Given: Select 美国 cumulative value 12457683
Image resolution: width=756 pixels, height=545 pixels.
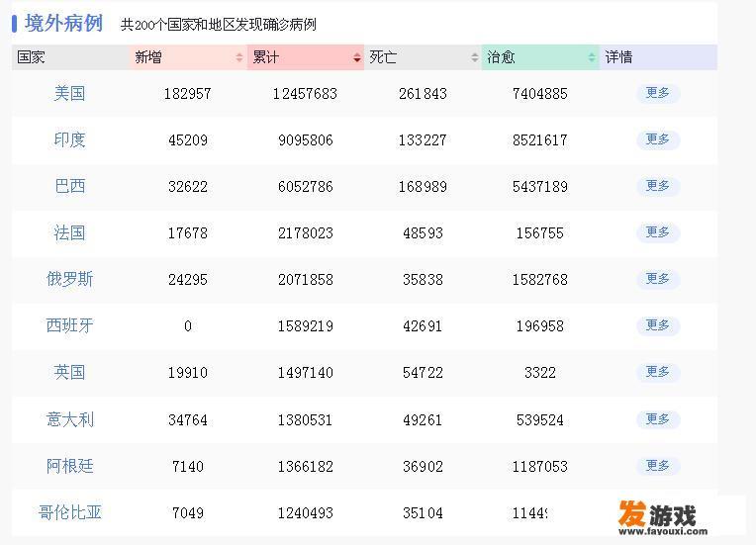Looking at the screenshot, I should click(x=305, y=94).
